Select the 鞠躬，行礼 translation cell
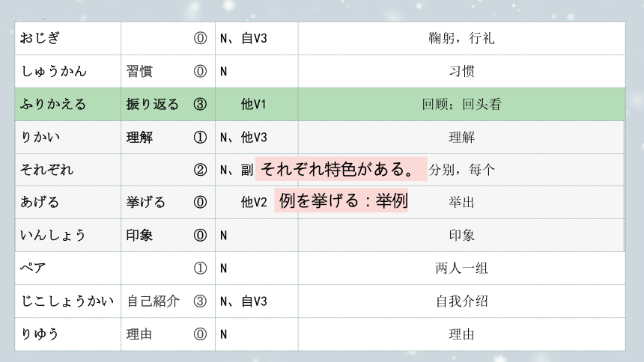The height and width of the screenshot is (362, 644). 461,38
